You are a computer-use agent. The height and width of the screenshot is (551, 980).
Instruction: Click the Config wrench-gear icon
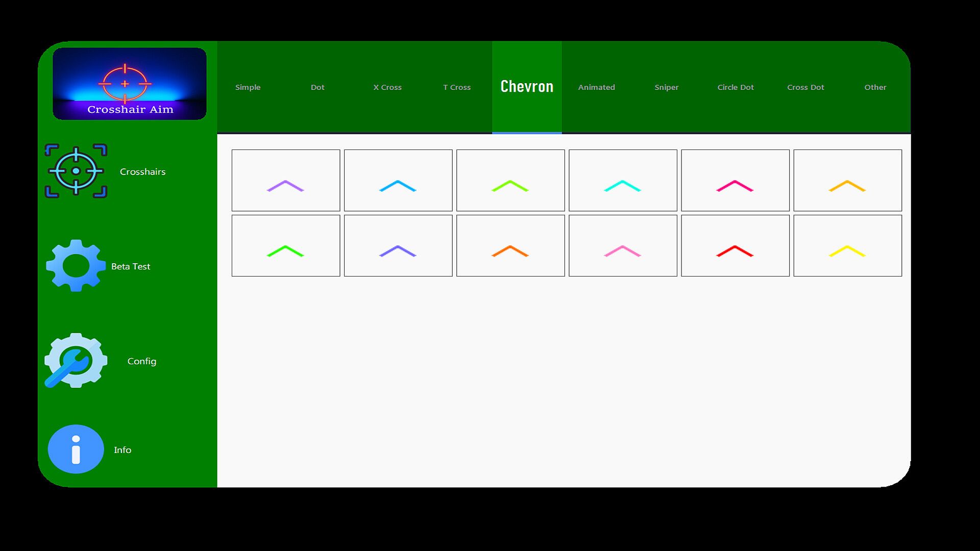coord(76,360)
